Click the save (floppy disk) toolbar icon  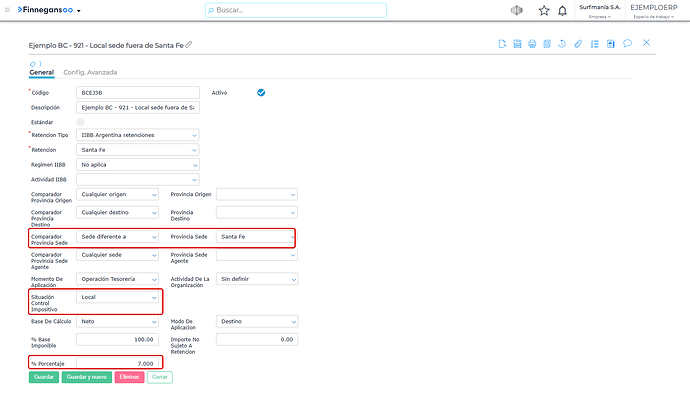click(x=517, y=44)
